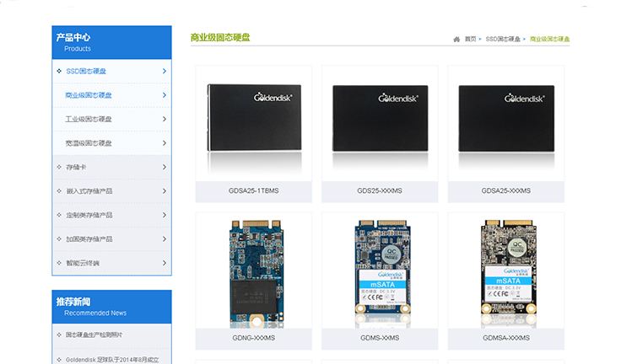
Task: Open the GDMSA-XXXMS mSATA module image
Action: tap(506, 270)
